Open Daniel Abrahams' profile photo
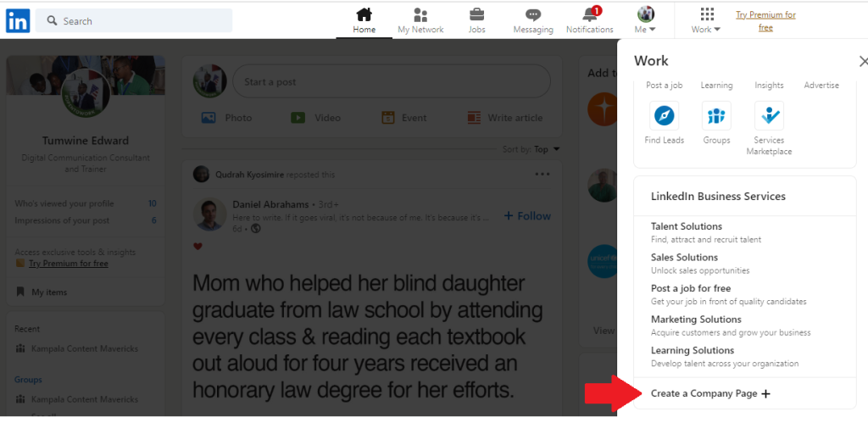The width and height of the screenshot is (868, 434). coord(210,214)
